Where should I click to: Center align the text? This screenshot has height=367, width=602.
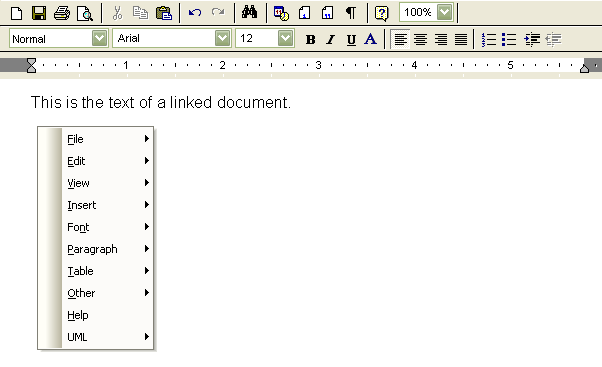point(421,39)
